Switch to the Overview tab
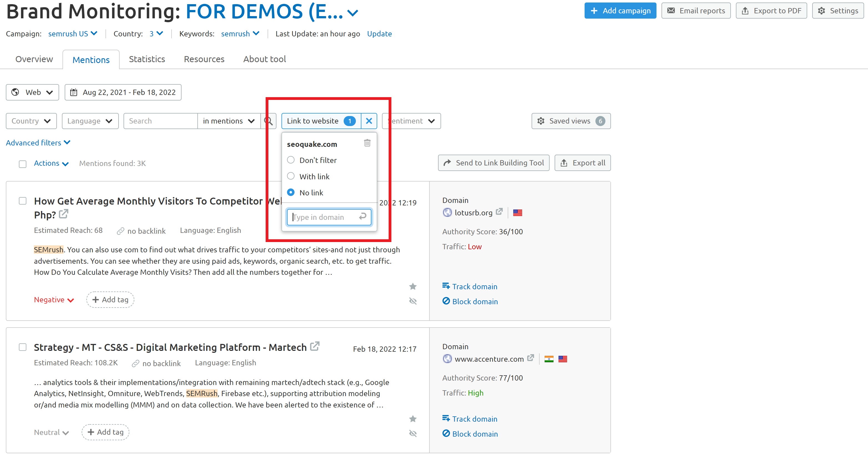This screenshot has height=458, width=868. click(34, 59)
